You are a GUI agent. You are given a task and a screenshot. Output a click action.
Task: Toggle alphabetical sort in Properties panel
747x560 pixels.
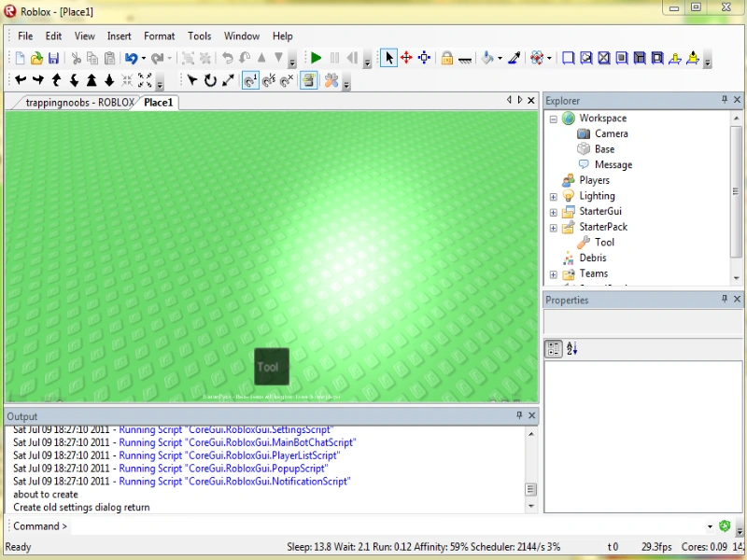[572, 348]
